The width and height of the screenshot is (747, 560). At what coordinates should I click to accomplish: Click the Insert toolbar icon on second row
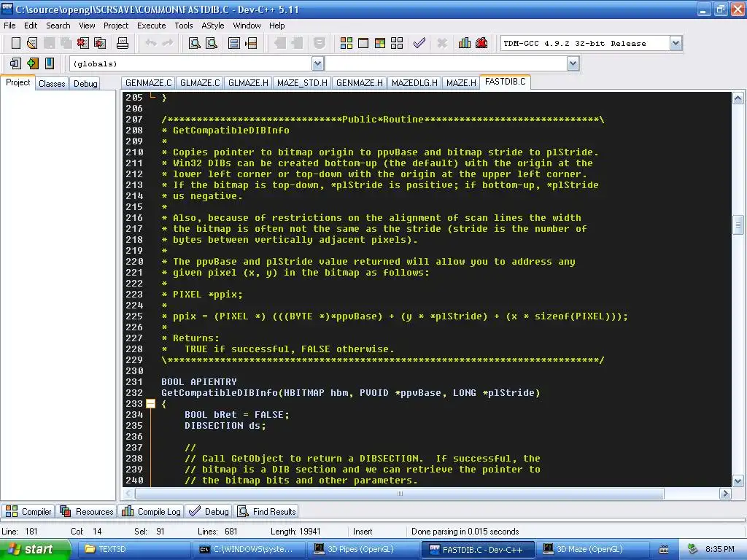coord(15,63)
